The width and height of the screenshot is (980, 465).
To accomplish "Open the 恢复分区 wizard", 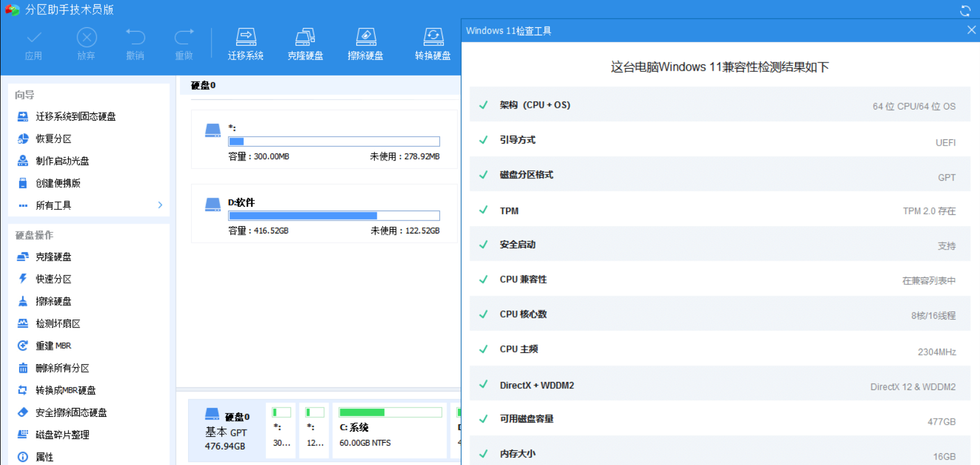I will (x=53, y=139).
